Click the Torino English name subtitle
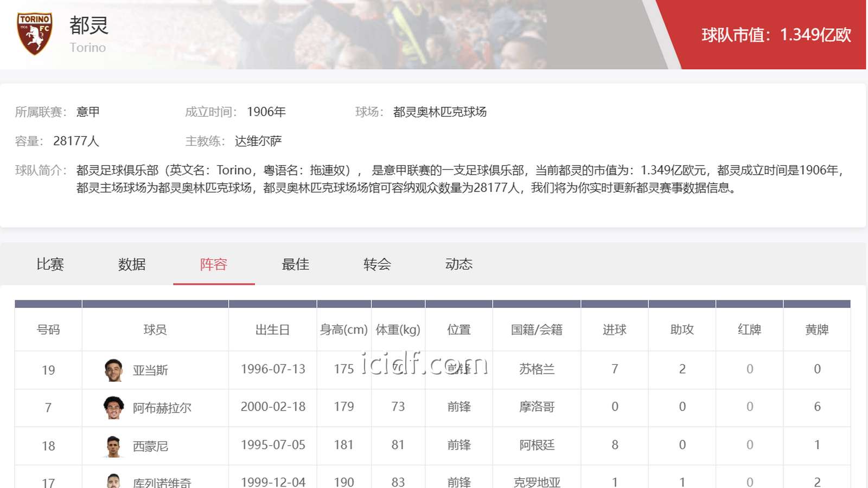 click(88, 48)
